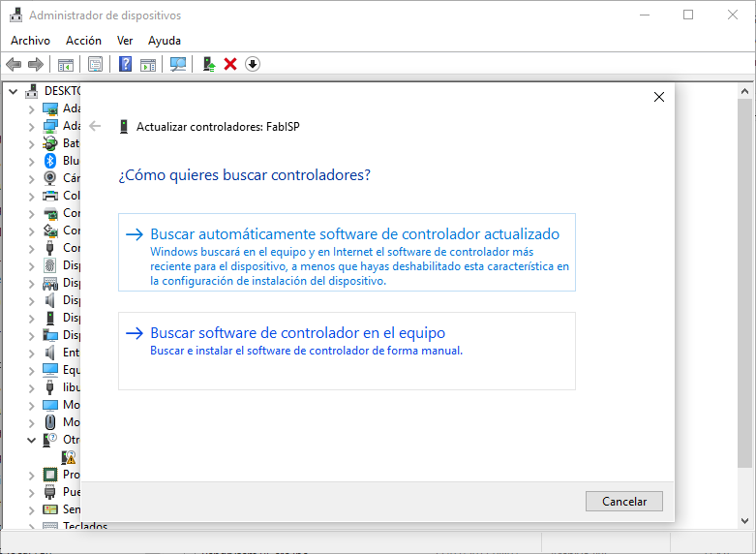This screenshot has width=756, height=554.
Task: Expand the Pue ports chevron
Action: [31, 492]
